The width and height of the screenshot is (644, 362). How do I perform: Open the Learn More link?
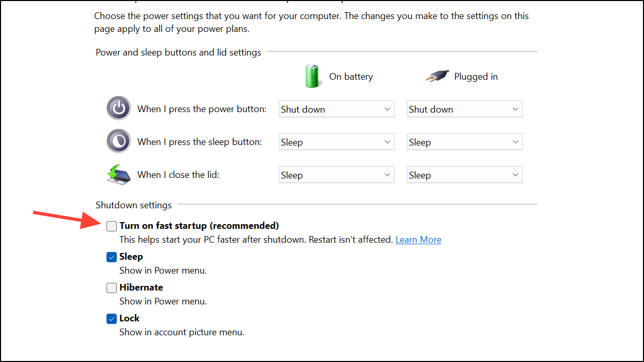point(418,240)
